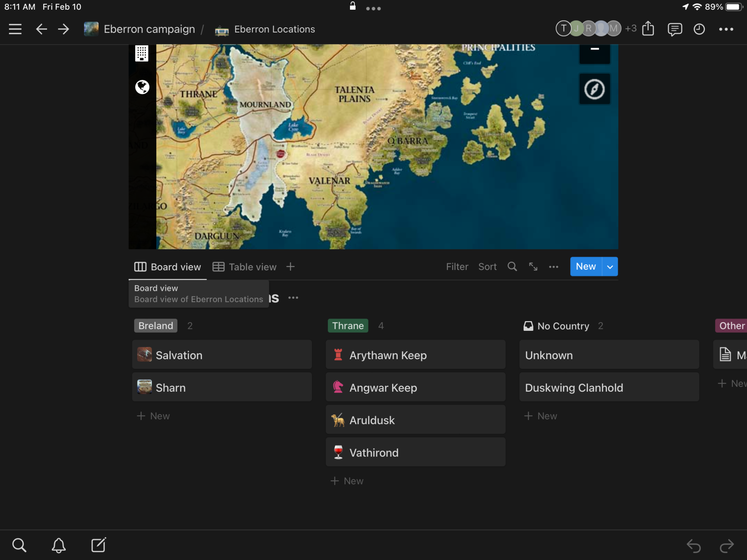The image size is (747, 560).
Task: Add new card under Breland
Action: click(153, 416)
